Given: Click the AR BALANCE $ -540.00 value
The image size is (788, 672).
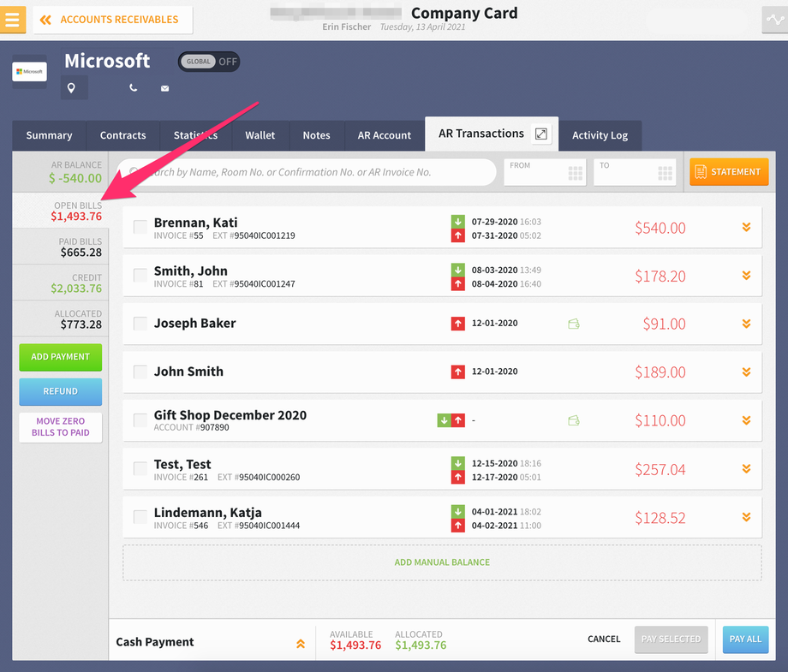Looking at the screenshot, I should [75, 178].
